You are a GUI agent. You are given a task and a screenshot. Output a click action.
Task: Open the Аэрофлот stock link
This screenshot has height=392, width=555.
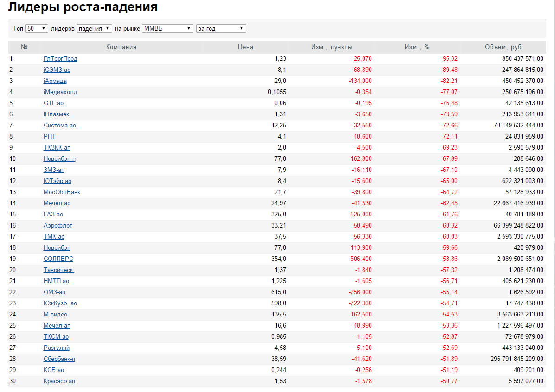click(x=58, y=226)
